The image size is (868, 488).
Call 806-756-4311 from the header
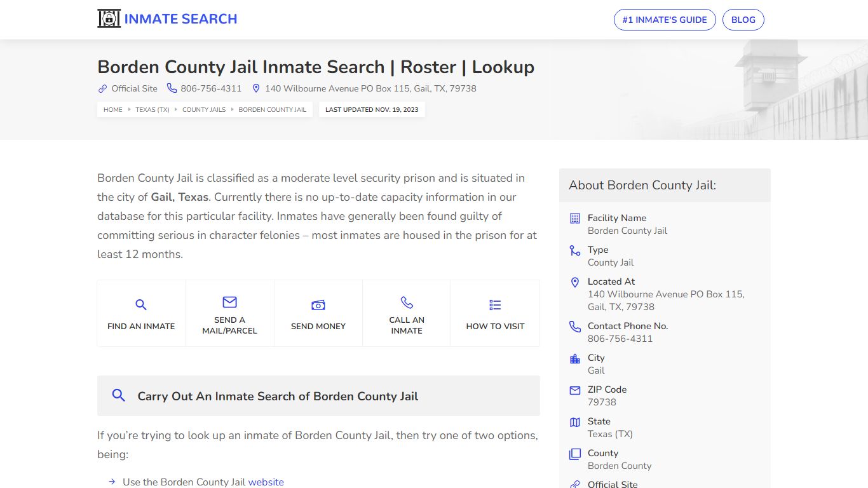coord(211,88)
